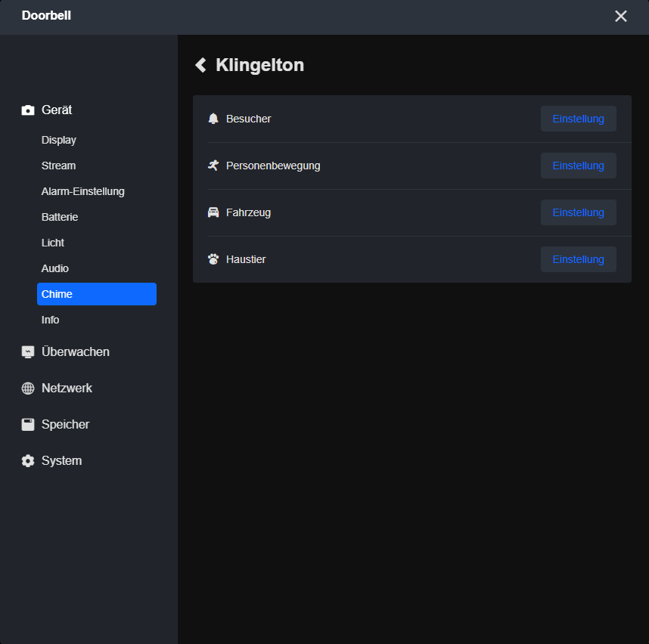This screenshot has width=649, height=644.
Task: Click the Klingelton page heading
Action: pos(260,65)
